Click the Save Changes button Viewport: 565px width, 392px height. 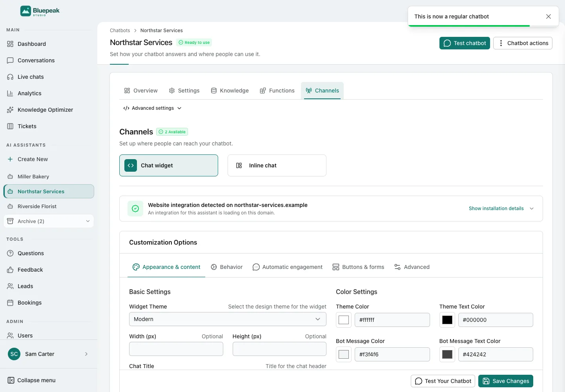(506, 381)
